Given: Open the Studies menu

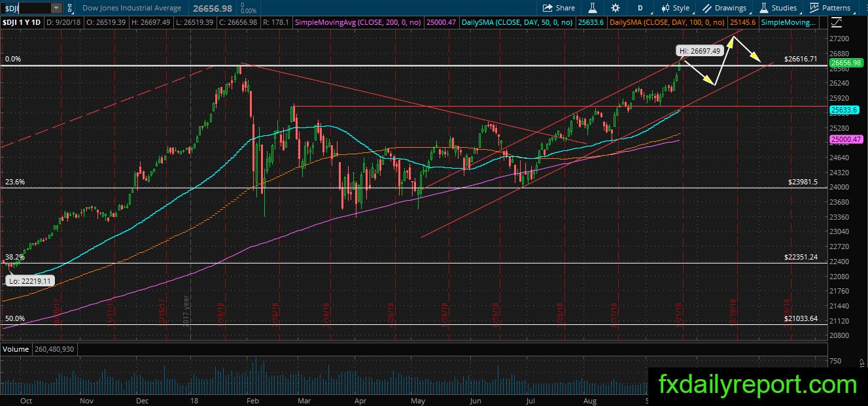Looking at the screenshot, I should [x=778, y=8].
